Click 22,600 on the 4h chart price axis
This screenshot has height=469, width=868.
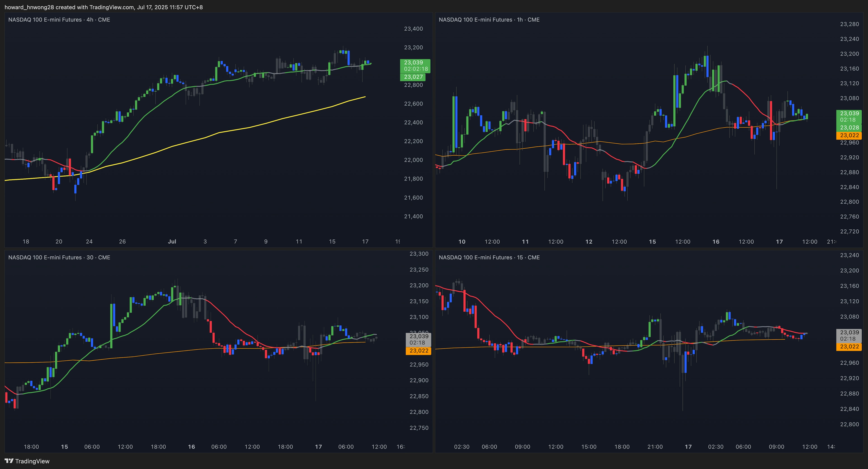[x=413, y=104]
